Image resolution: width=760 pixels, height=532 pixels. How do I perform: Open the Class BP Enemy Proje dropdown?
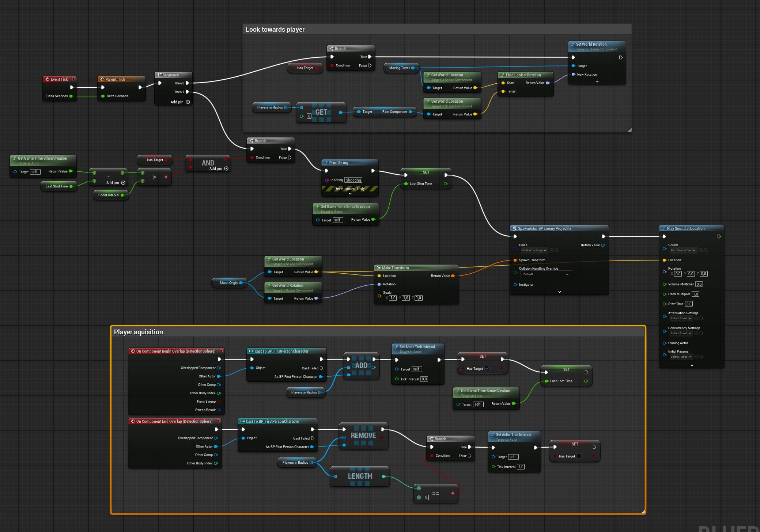coord(534,250)
